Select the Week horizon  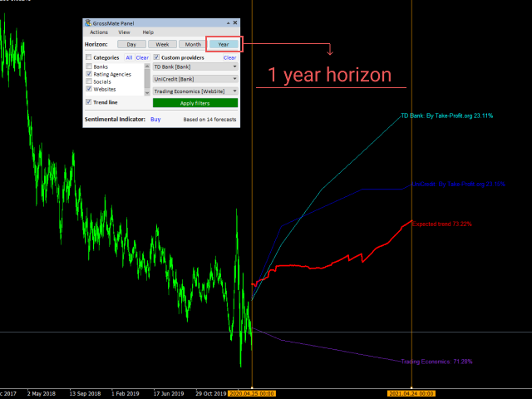coord(162,44)
